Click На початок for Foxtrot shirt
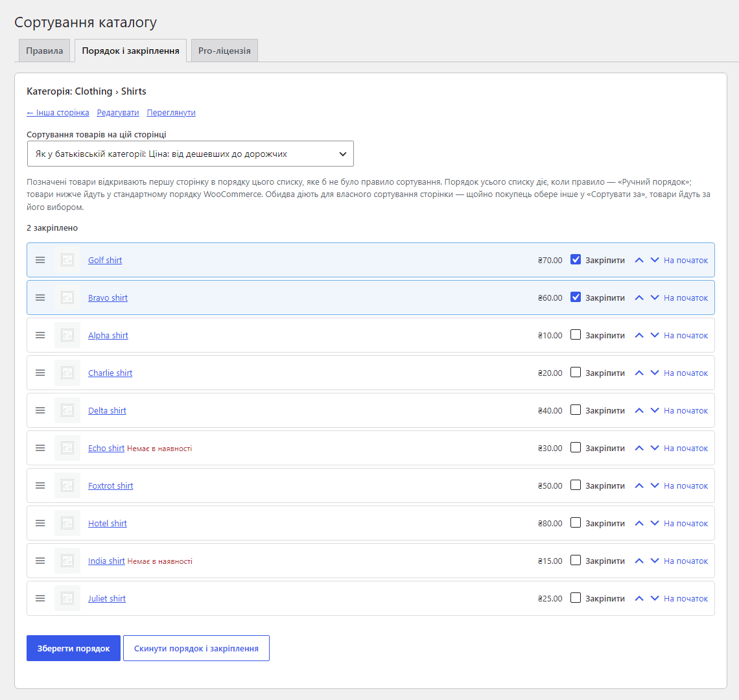Viewport: 739px width, 700px height. (x=686, y=485)
